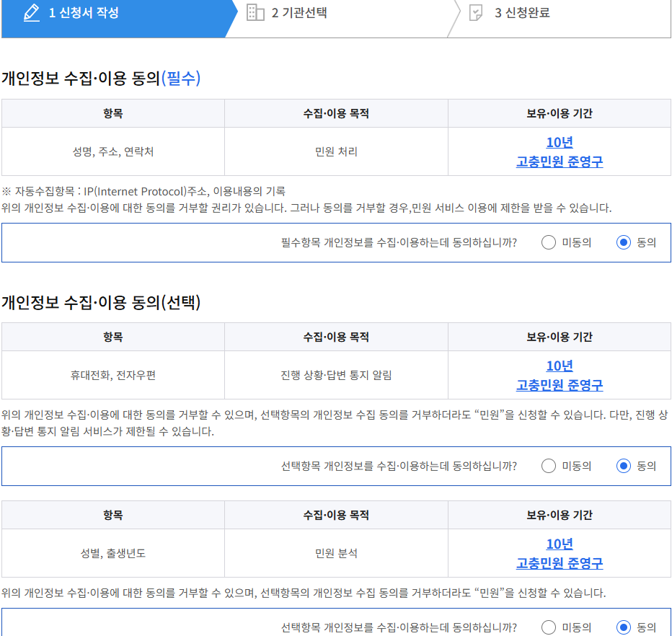Click the '성명, 주소, 연락처' table cell
Screen dimensions: 672x636
(x=113, y=151)
